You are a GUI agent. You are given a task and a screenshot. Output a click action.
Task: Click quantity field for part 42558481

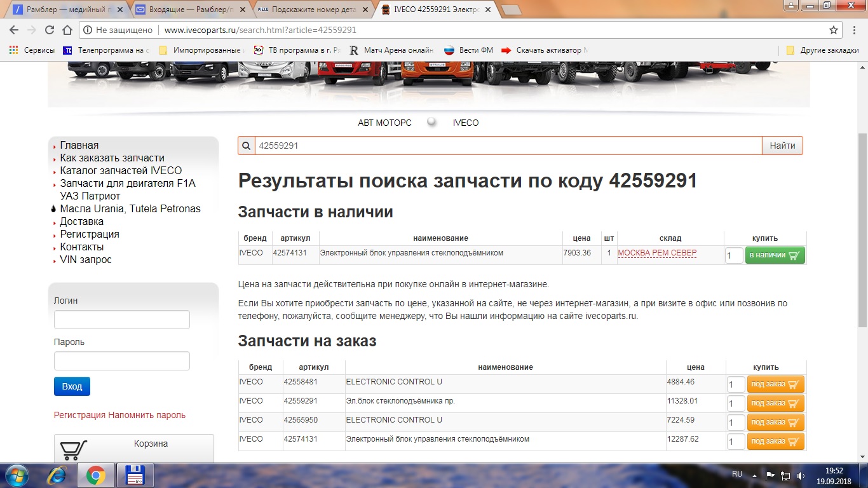pyautogui.click(x=736, y=384)
